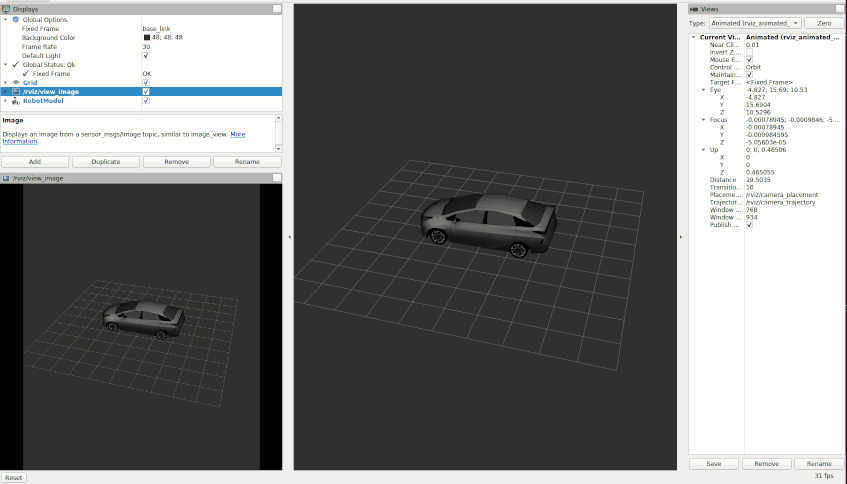Click the Remove display button
This screenshot has height=484, width=847.
coord(177,162)
